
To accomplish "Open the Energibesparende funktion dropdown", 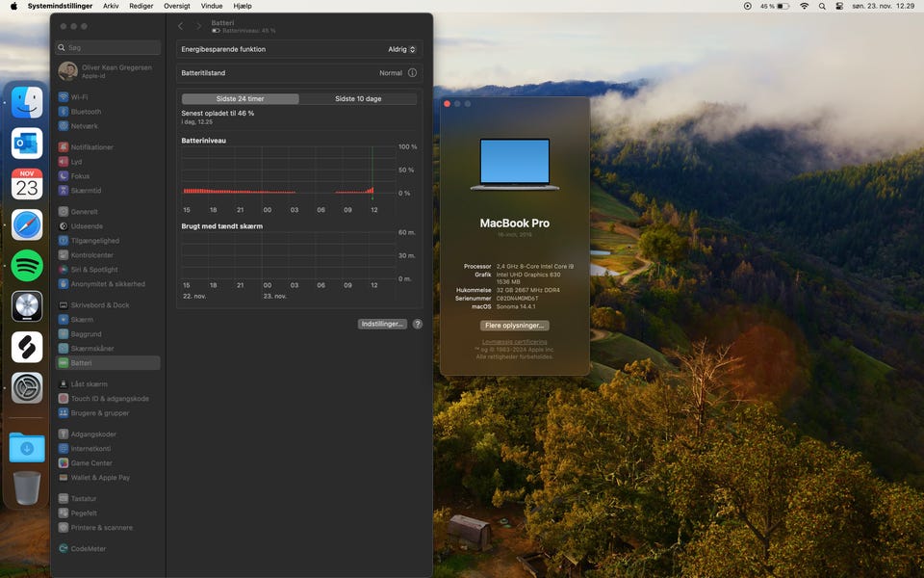I will pos(401,49).
